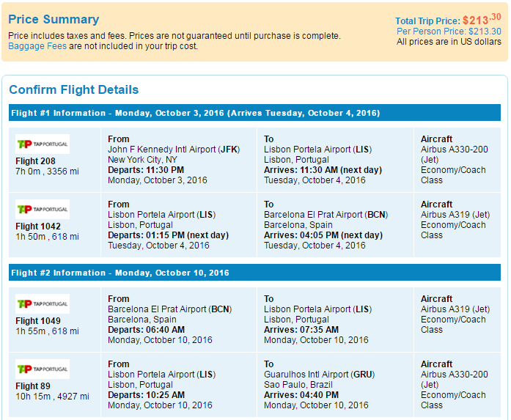
Task: Click the Total Trip Price amount
Action: pos(482,20)
